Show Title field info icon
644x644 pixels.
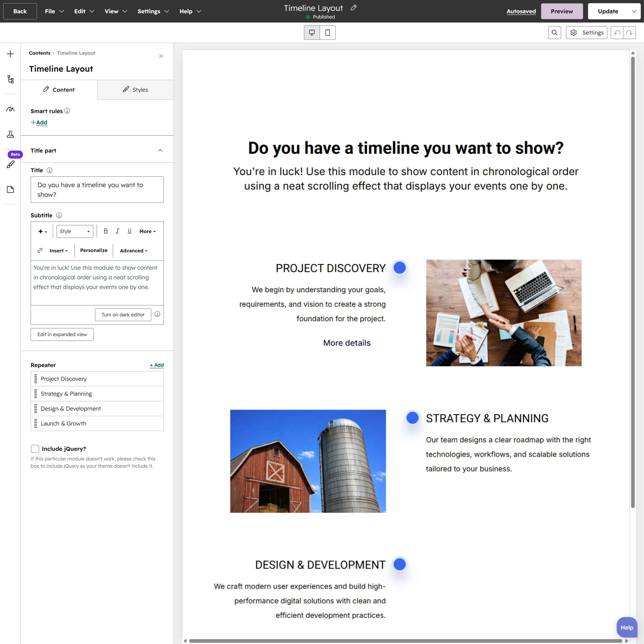(x=49, y=170)
